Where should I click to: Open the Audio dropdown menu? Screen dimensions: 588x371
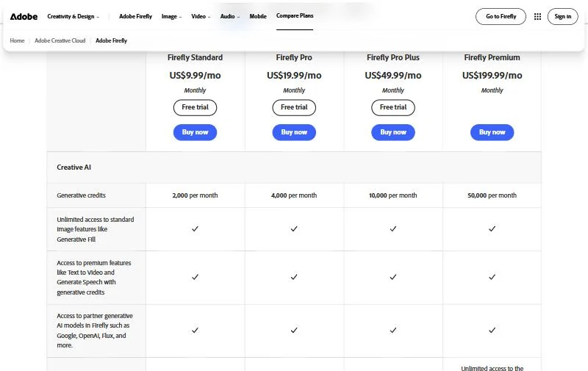[230, 16]
